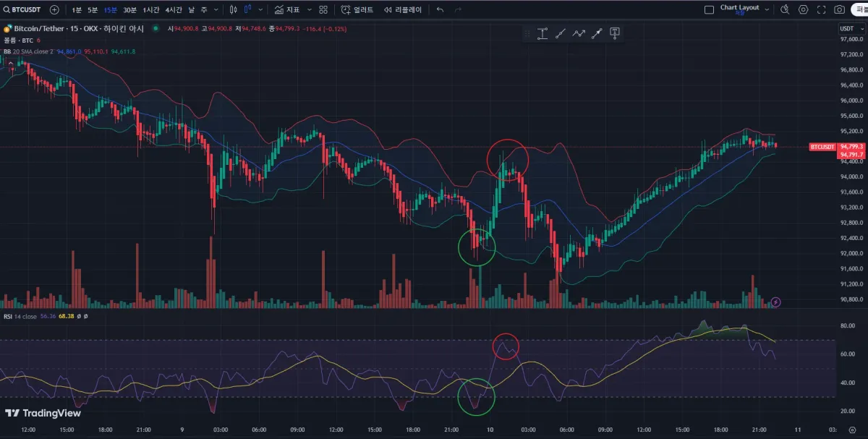Open the indicator templates grid icon

(323, 10)
